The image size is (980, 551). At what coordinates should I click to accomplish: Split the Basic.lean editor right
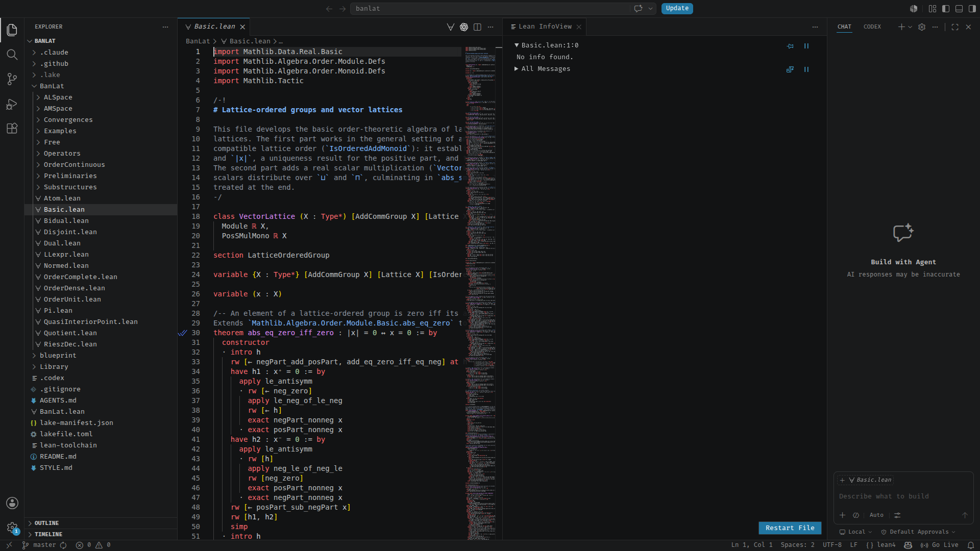[477, 27]
